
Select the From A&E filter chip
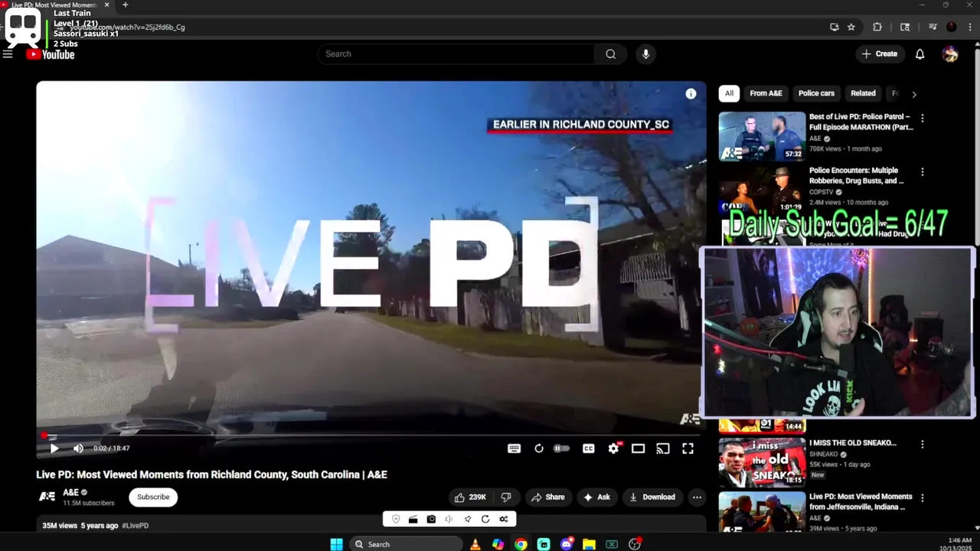(x=766, y=93)
